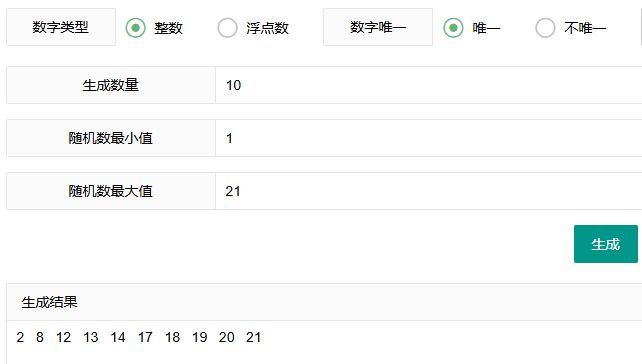Select the 整数 radio button
Screen dimensions: 642x364
(136, 28)
